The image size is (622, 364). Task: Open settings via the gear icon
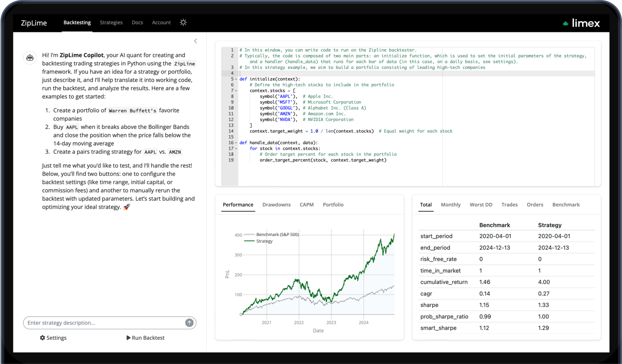click(43, 338)
